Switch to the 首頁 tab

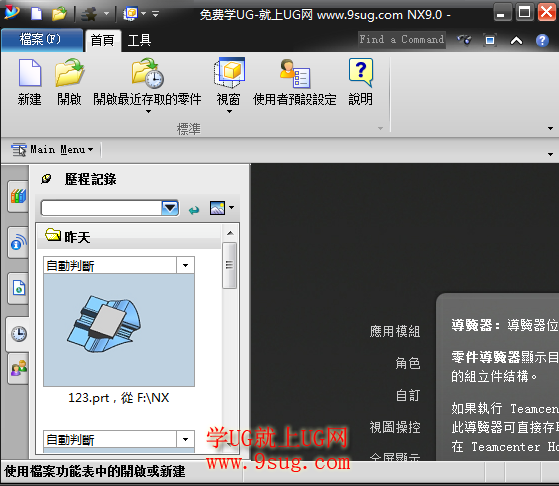click(102, 41)
